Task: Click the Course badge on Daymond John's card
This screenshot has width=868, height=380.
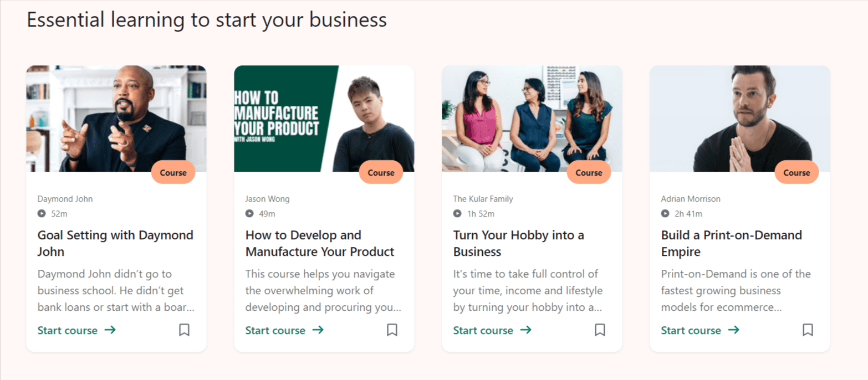Action: [173, 172]
